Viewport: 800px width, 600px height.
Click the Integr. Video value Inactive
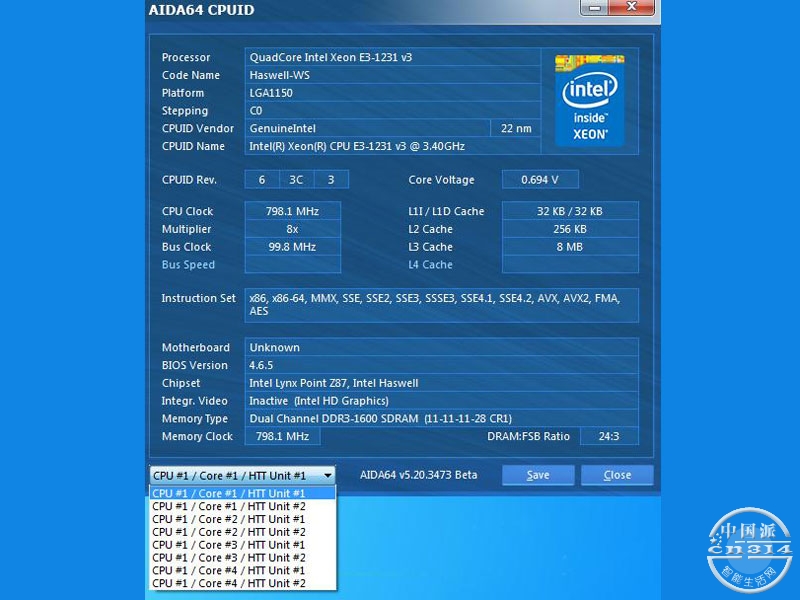click(x=441, y=401)
